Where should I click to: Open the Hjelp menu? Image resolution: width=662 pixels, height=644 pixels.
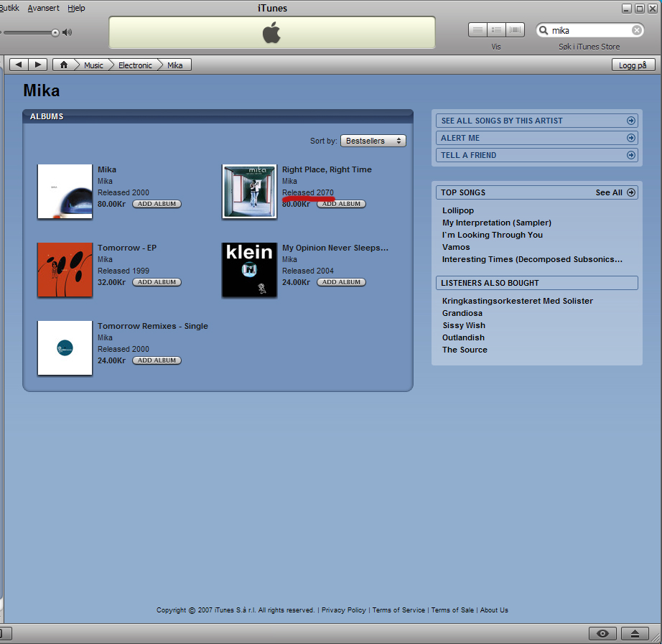(76, 8)
